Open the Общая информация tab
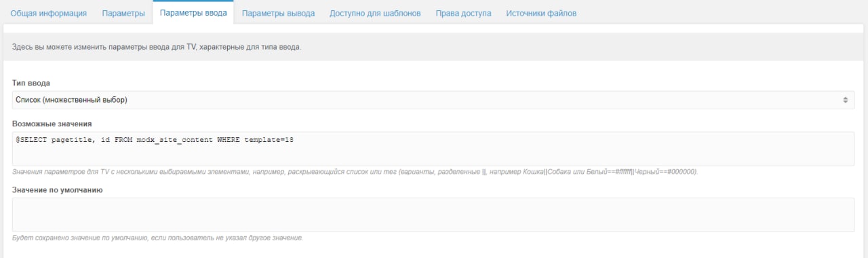The image size is (868, 258). pos(48,13)
